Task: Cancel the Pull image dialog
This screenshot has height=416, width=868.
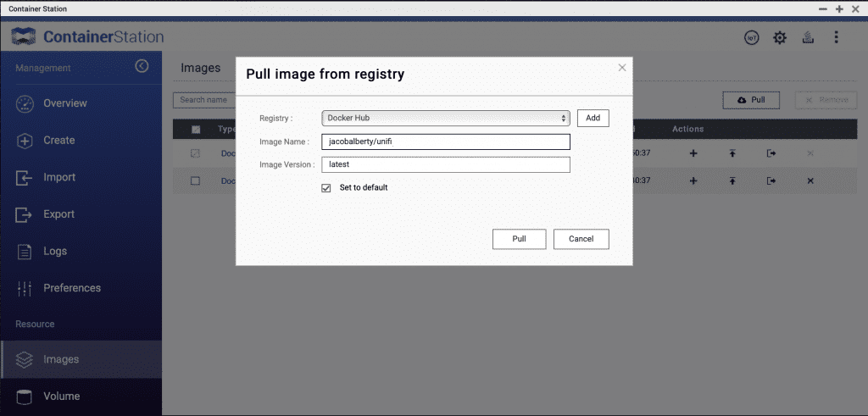Action: [x=581, y=239]
